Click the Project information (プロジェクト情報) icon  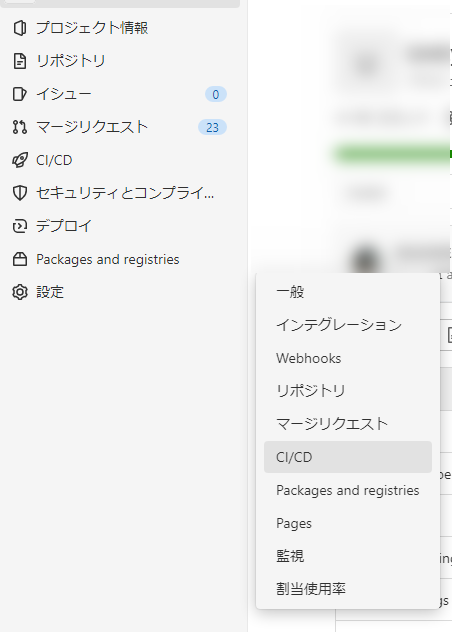click(x=20, y=28)
